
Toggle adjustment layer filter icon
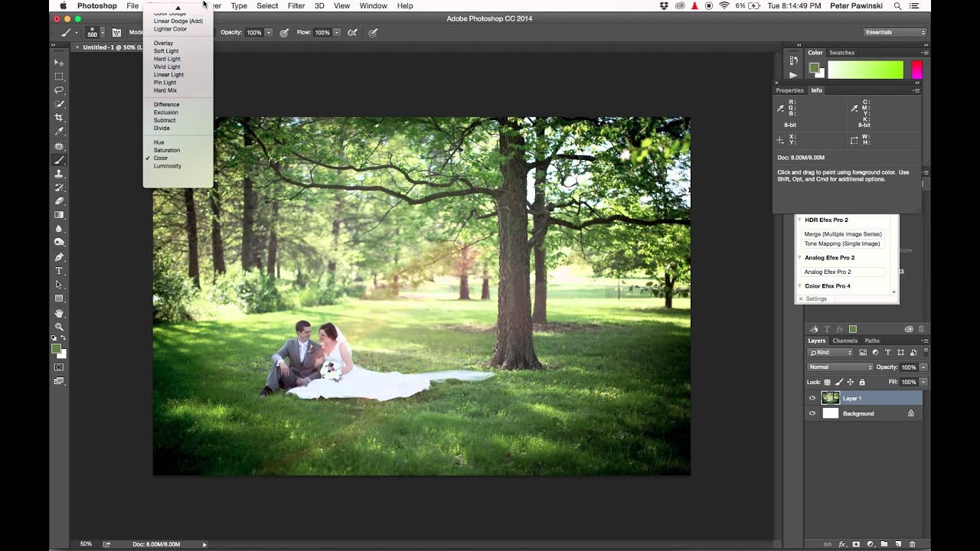point(875,353)
